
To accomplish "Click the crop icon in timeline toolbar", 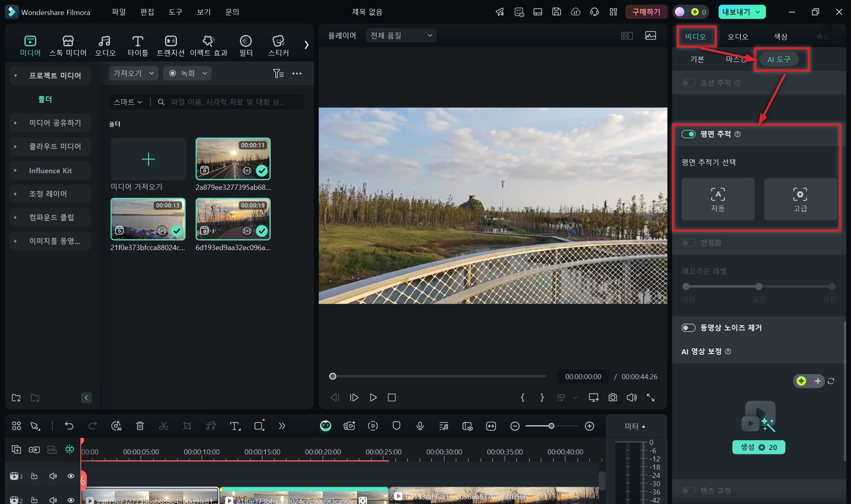I will 187,426.
